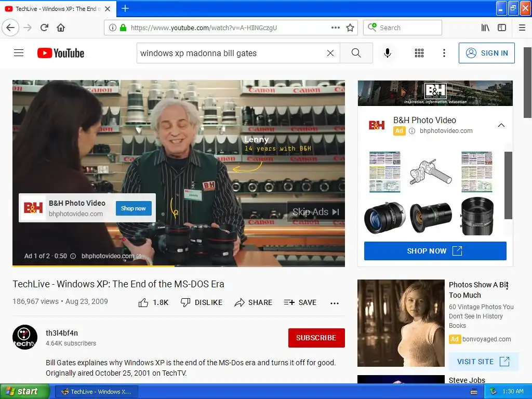
Task: Like the video with thumbs up
Action: (x=153, y=302)
